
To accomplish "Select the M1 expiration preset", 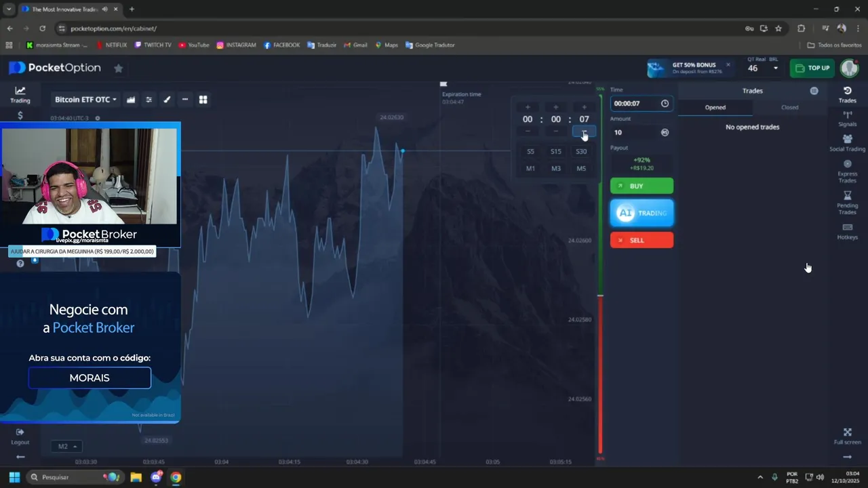I will coord(530,169).
